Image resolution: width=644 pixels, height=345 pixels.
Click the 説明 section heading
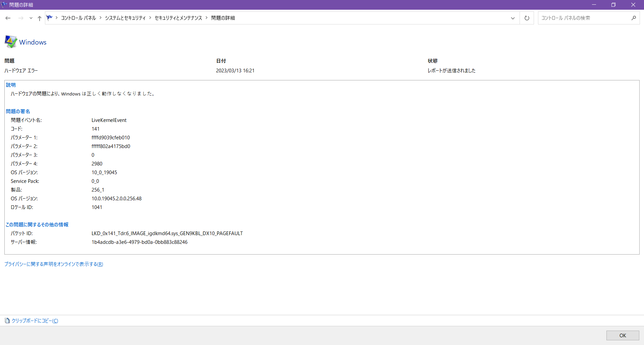[x=11, y=85]
